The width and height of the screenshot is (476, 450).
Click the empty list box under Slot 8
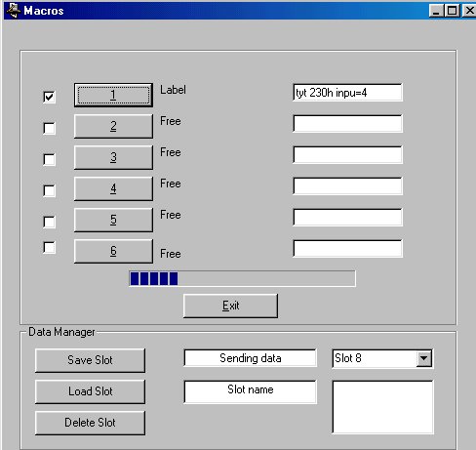pos(382,407)
